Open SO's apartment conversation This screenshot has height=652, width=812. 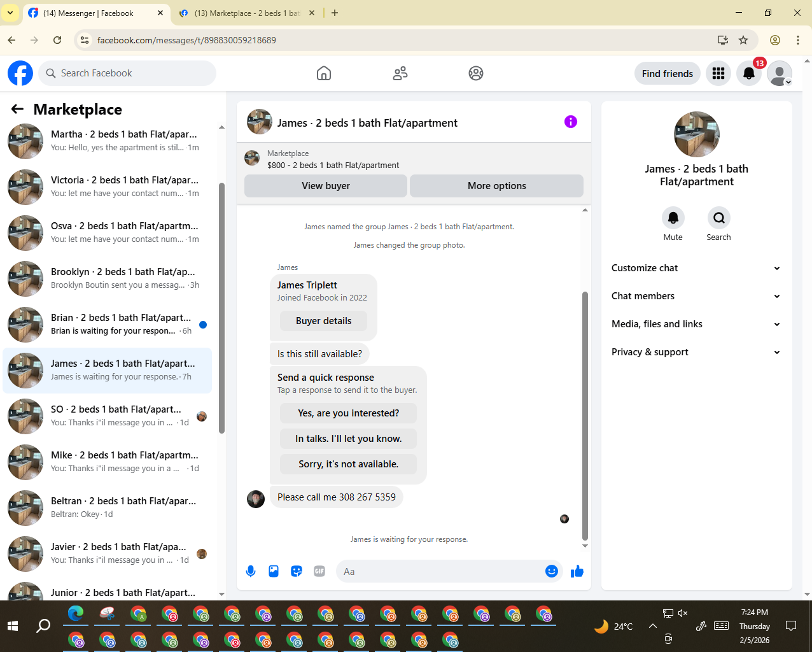(x=108, y=416)
